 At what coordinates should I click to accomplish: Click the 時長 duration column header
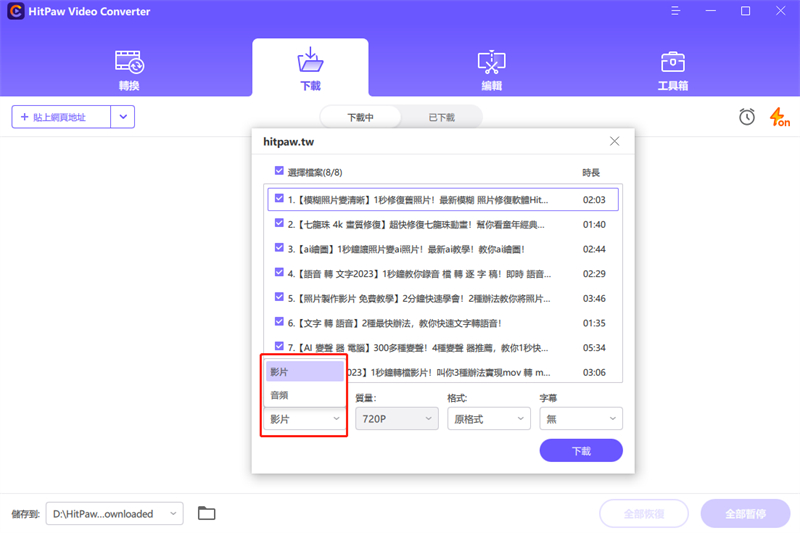[x=591, y=172]
